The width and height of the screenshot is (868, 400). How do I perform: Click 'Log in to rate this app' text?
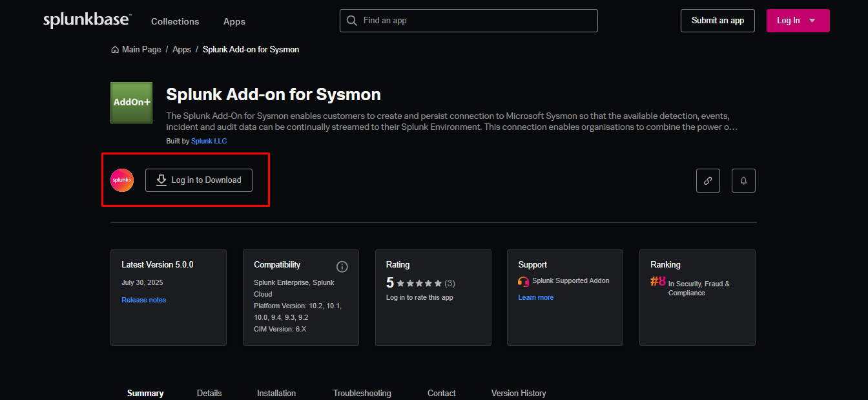pos(420,297)
